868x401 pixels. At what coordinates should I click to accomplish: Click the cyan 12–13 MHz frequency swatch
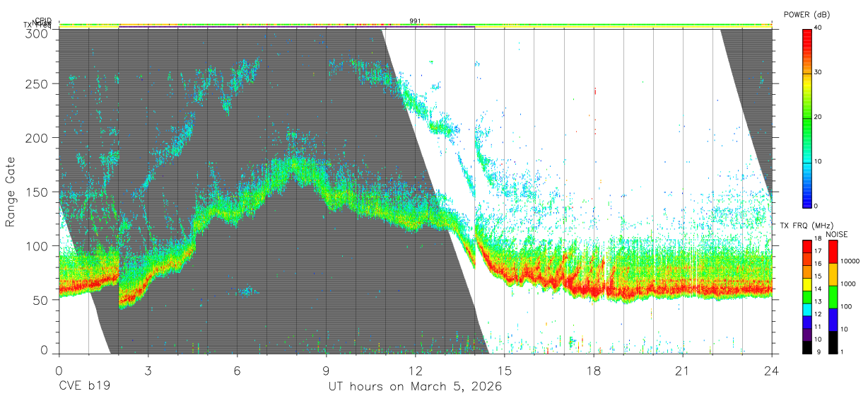click(807, 308)
